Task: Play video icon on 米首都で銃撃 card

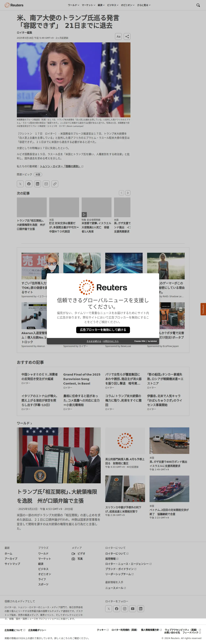Action: point(84,215)
